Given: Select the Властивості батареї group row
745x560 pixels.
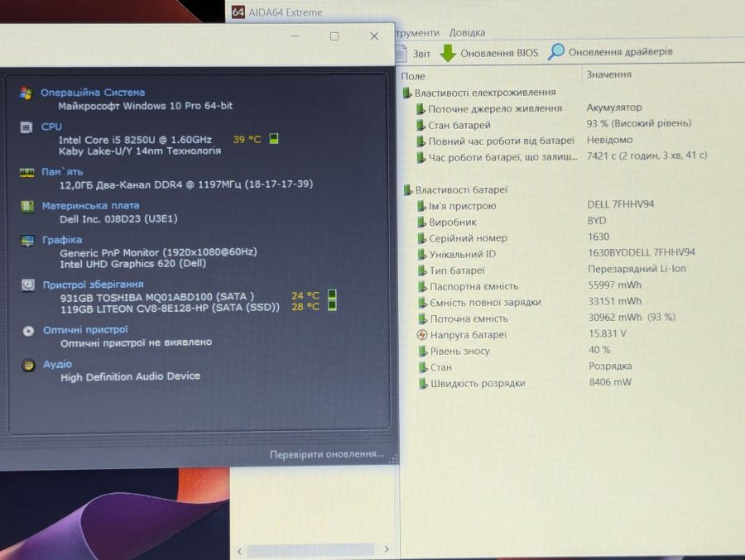Looking at the screenshot, I should (x=455, y=190).
